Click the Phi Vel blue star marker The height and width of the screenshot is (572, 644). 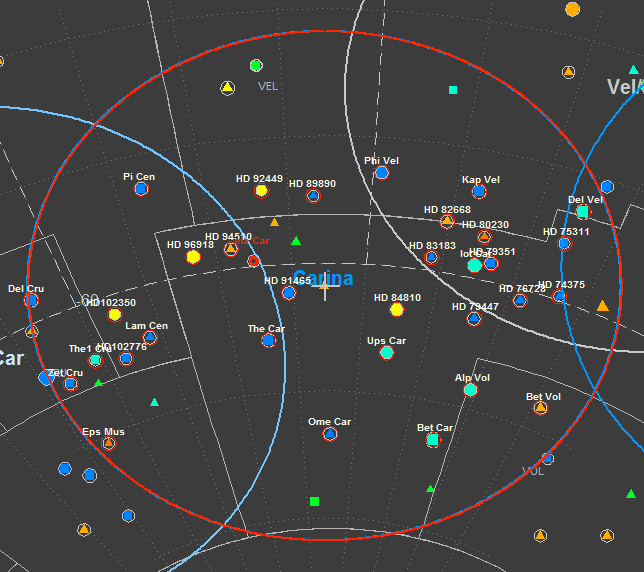pos(381,173)
